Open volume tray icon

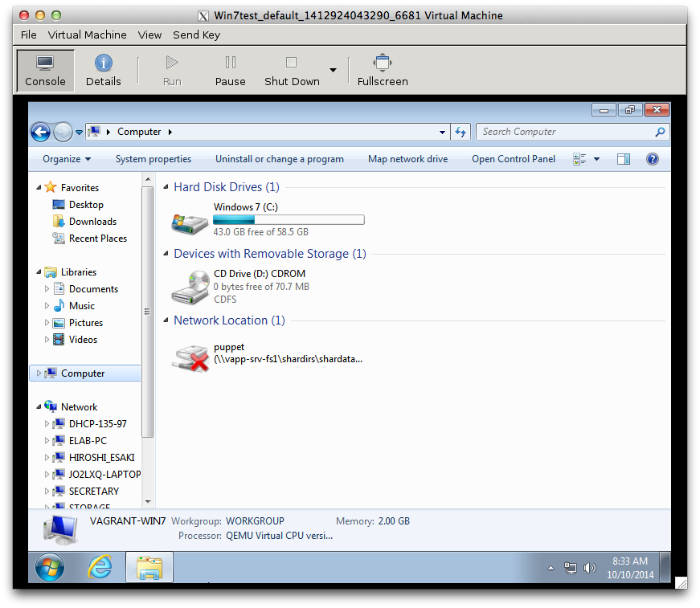[x=590, y=569]
